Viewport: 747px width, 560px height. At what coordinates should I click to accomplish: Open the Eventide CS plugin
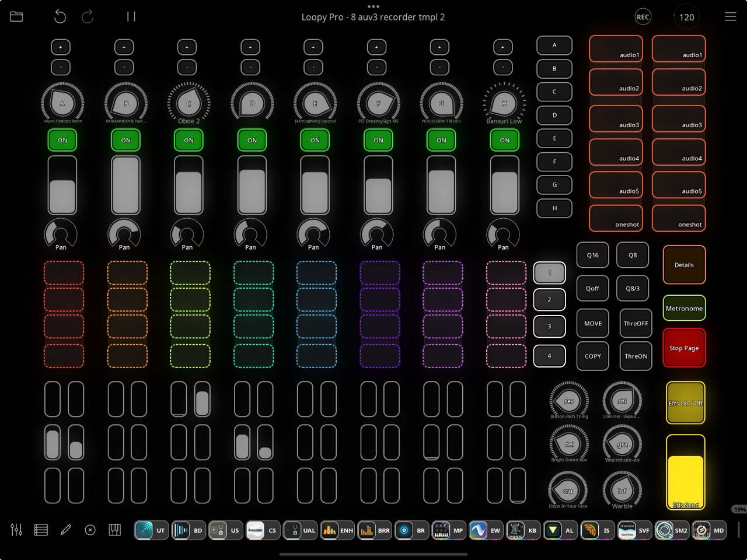tap(261, 530)
